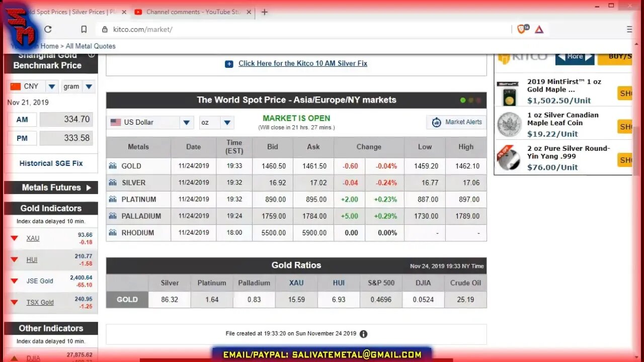Click the JSE Gold indicator
644x362 pixels.
click(40, 281)
